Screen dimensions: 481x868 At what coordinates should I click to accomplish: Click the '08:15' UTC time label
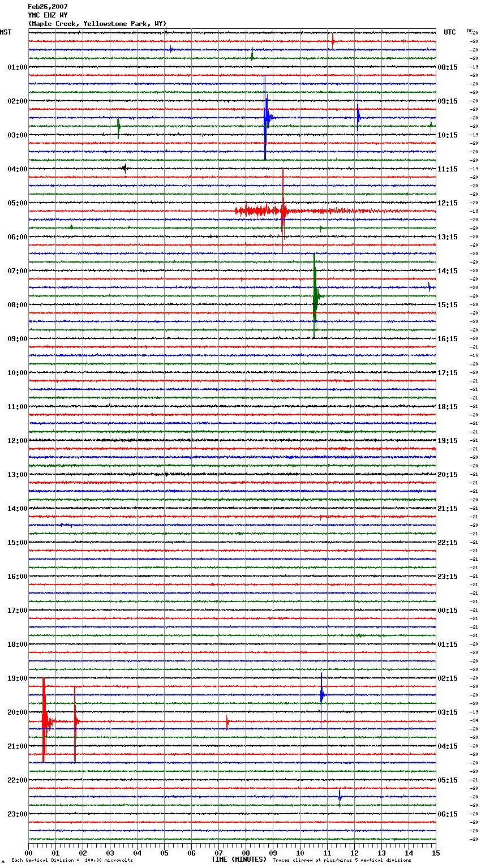(x=448, y=67)
